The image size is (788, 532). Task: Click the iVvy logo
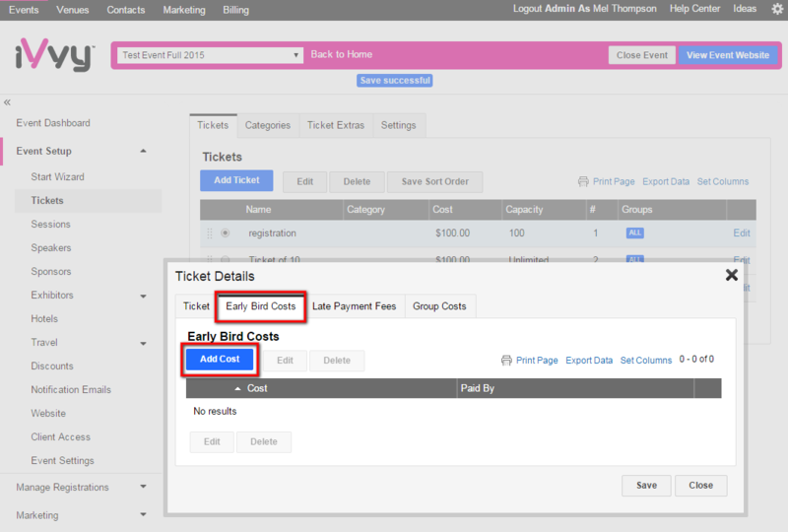(x=54, y=54)
